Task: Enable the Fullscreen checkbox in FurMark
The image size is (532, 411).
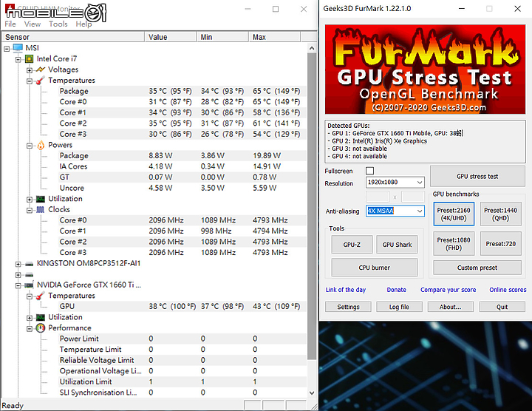Action: click(x=370, y=171)
